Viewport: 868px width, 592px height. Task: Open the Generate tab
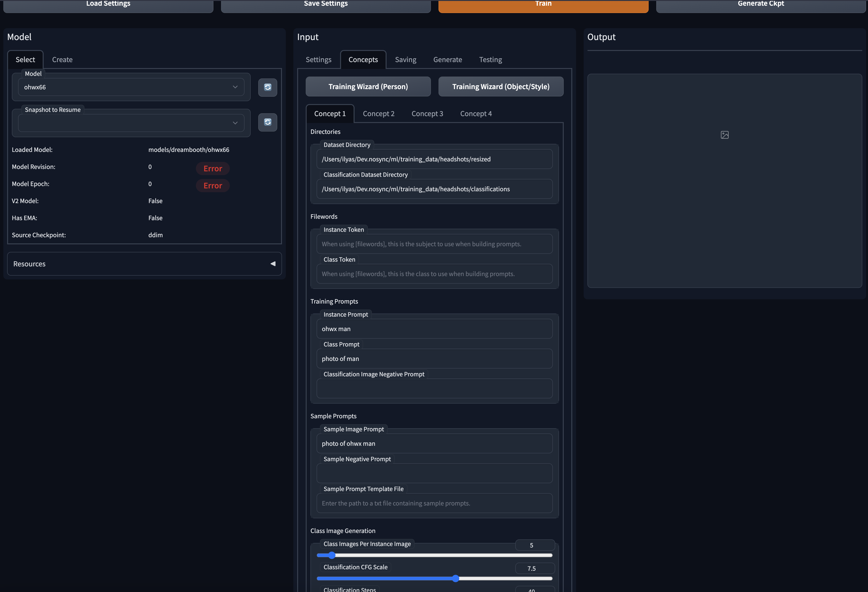point(448,60)
